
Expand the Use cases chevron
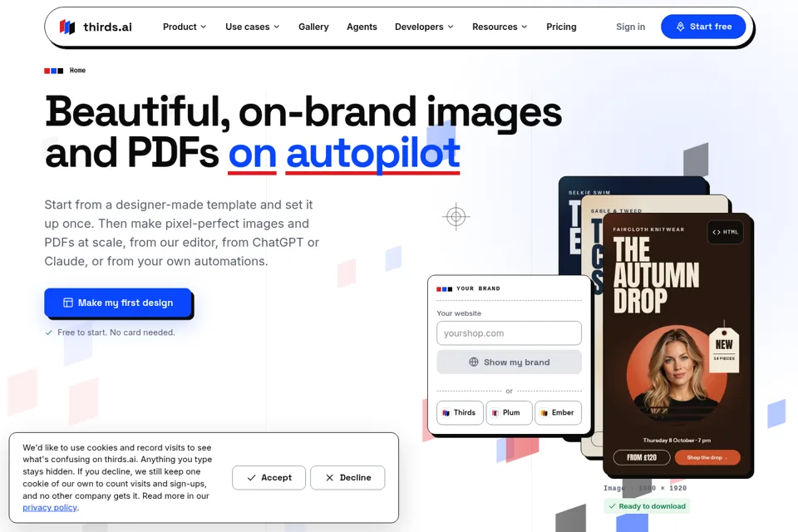tap(277, 27)
